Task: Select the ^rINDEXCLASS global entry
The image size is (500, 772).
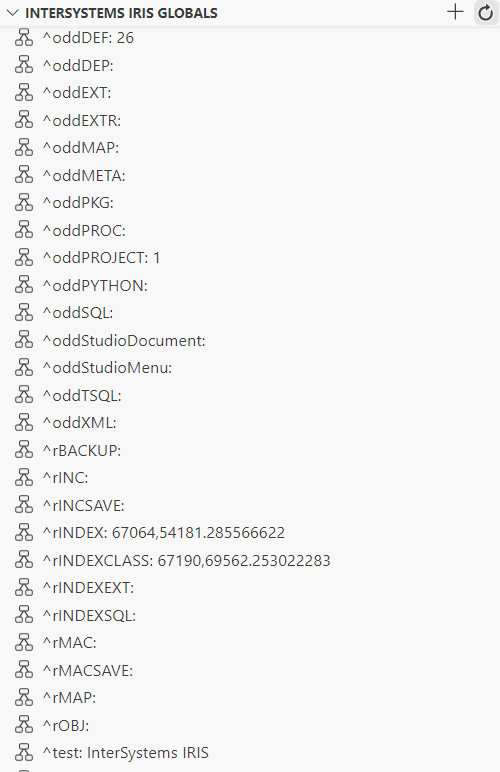Action: point(250,560)
